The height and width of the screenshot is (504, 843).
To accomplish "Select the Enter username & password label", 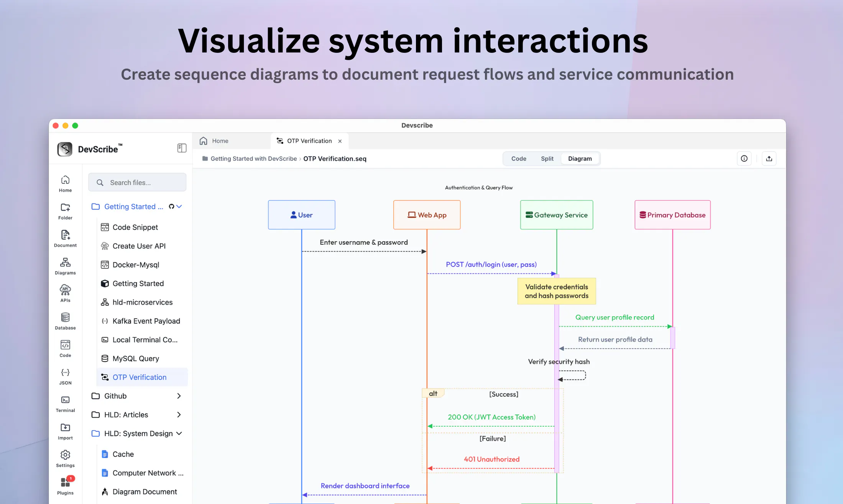I will coord(364,242).
